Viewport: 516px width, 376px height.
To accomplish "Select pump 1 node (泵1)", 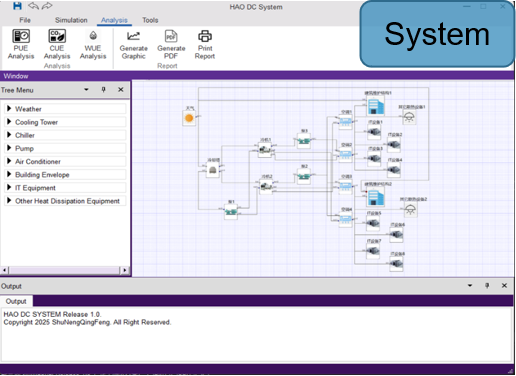I will tap(231, 212).
